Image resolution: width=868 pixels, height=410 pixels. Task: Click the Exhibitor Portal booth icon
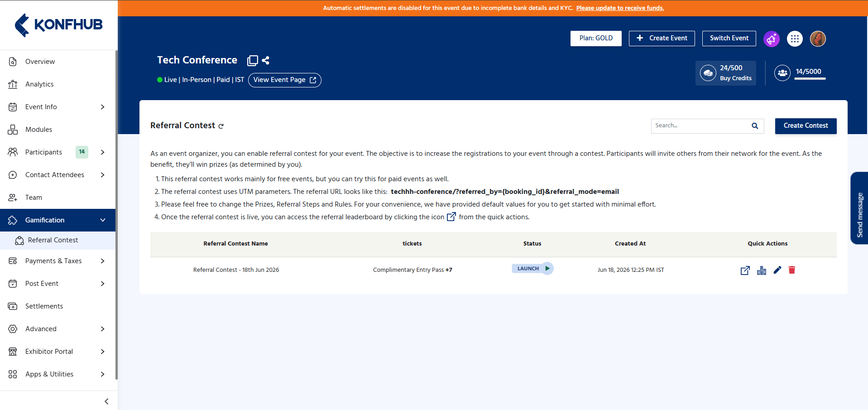point(13,352)
